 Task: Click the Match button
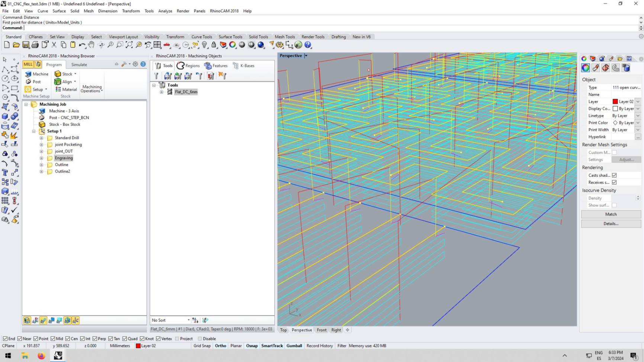[611, 214]
